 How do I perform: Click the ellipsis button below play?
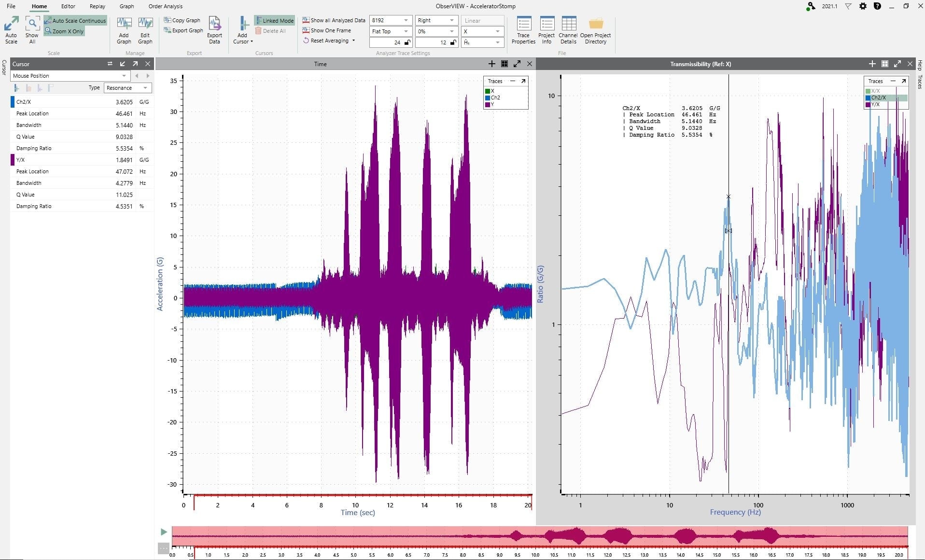tap(163, 548)
